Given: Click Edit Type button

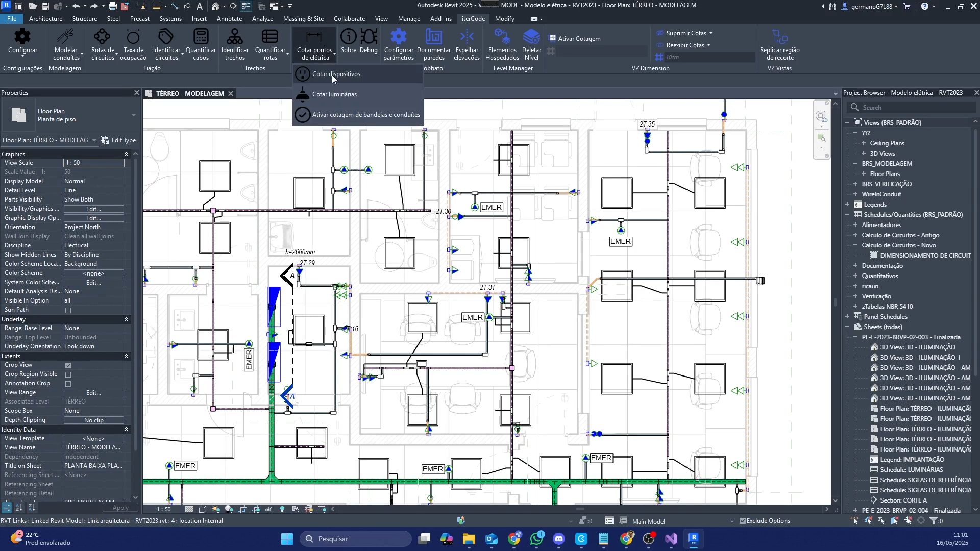Looking at the screenshot, I should click(x=119, y=140).
